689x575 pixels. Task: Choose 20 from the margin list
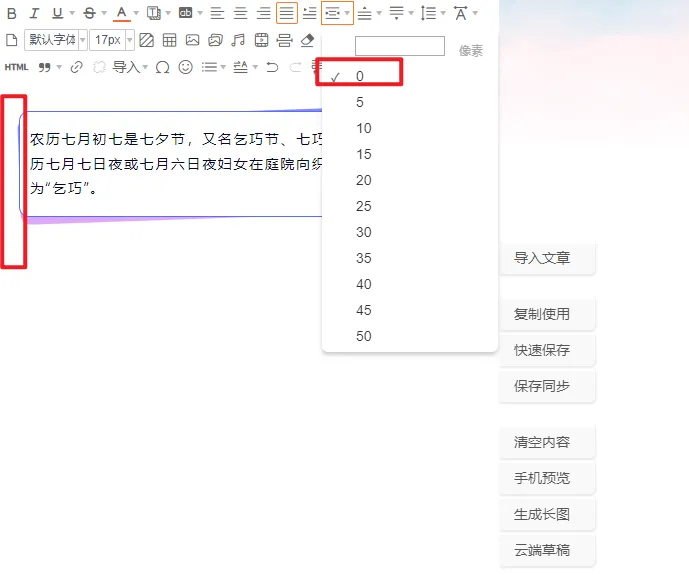410,180
